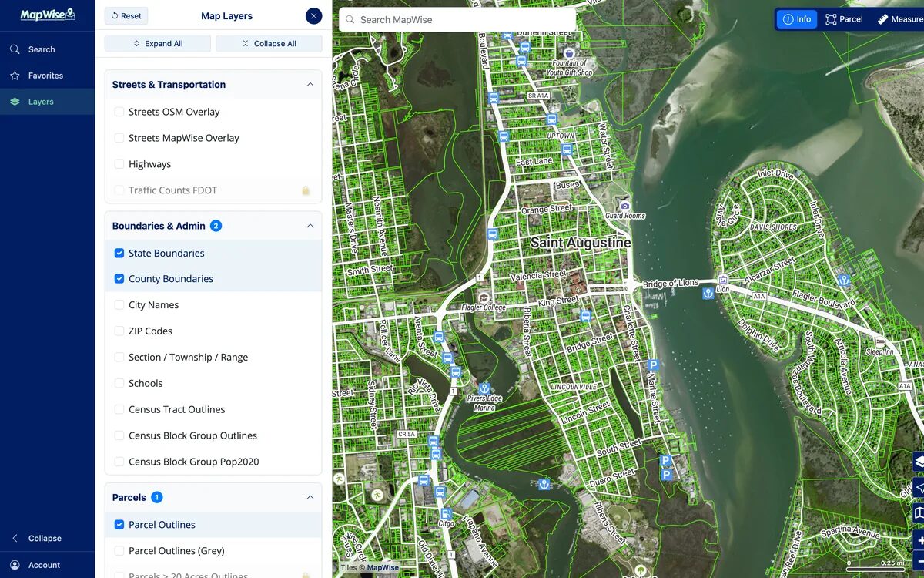Uncheck State Boundaries layer
Image resolution: width=924 pixels, height=578 pixels.
coord(119,253)
